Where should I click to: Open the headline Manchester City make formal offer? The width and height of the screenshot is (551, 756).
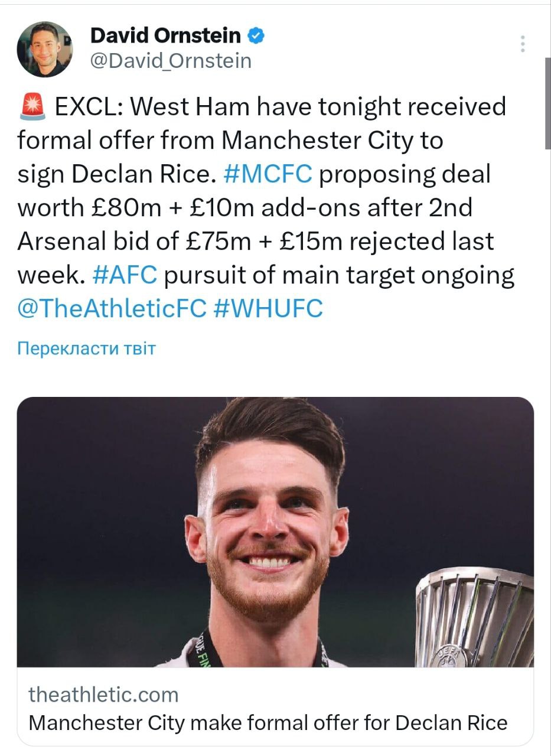(x=268, y=722)
